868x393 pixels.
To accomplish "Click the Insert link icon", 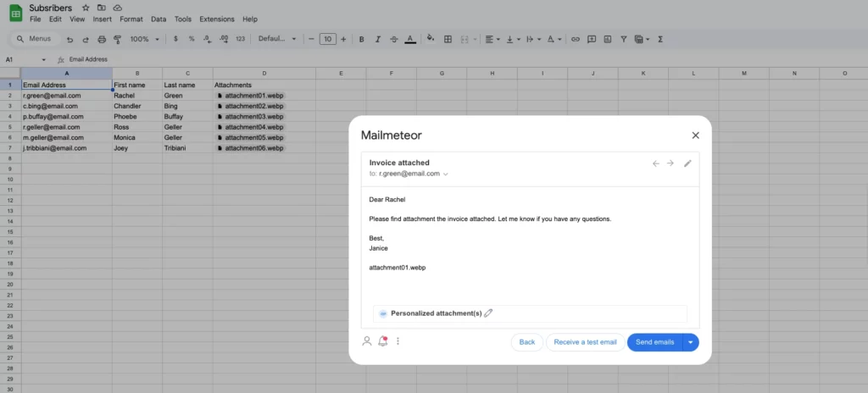I will point(576,39).
